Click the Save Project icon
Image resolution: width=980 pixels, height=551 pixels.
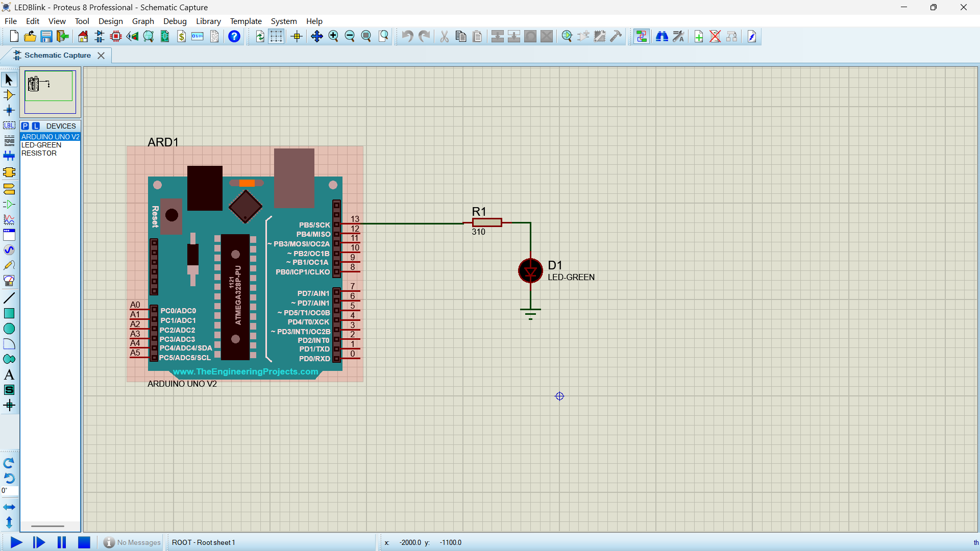[x=46, y=36]
